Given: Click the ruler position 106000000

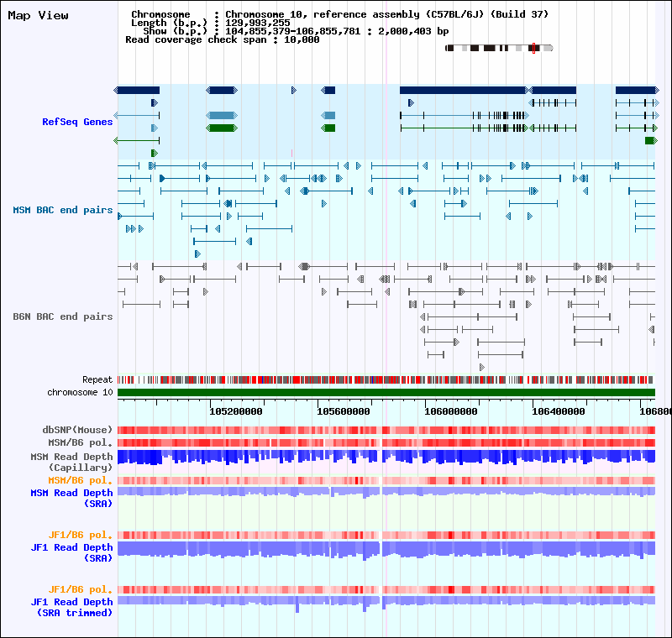Looking at the screenshot, I should pos(451,411).
